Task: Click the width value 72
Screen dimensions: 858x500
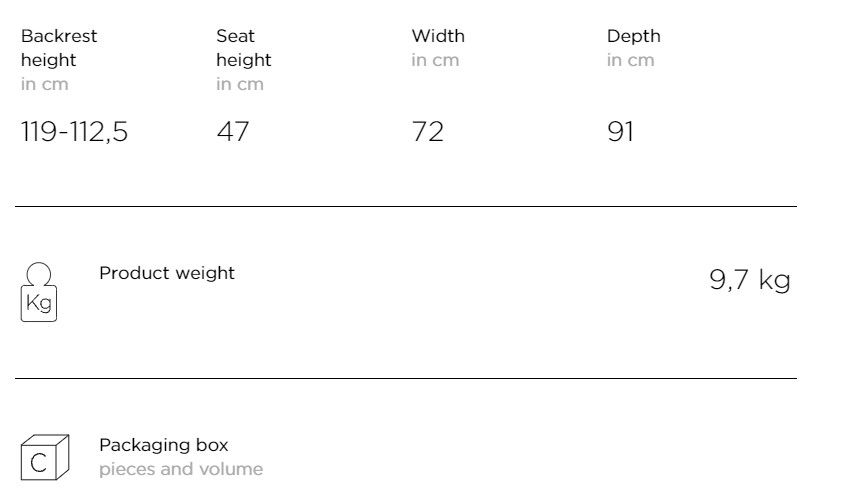Action: click(x=428, y=132)
